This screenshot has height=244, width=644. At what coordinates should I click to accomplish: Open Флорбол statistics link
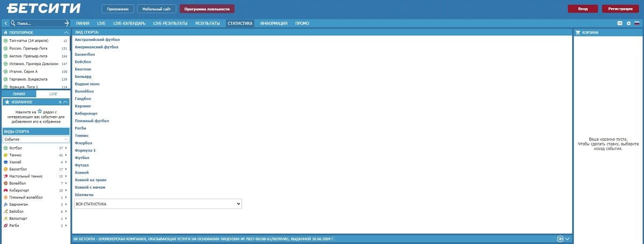click(84, 143)
